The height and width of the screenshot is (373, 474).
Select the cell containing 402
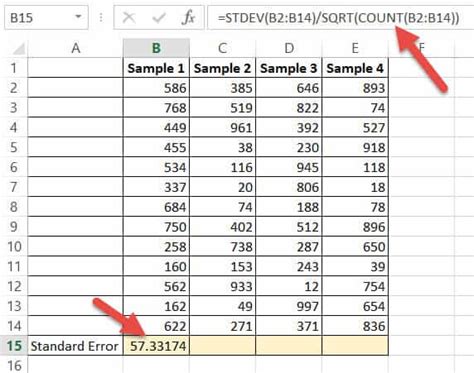(222, 227)
